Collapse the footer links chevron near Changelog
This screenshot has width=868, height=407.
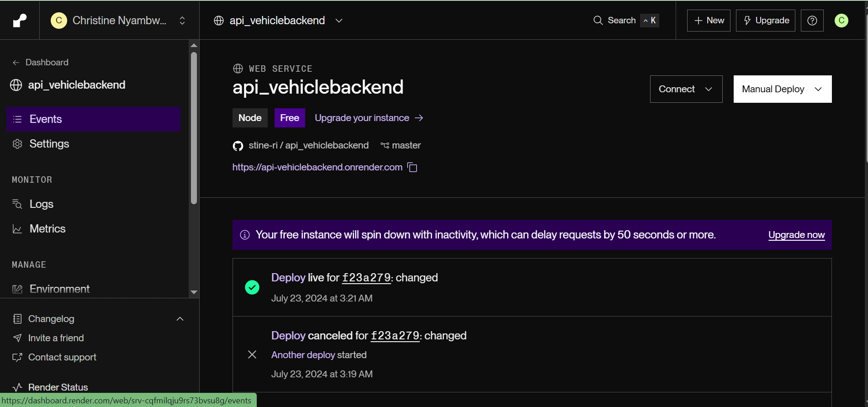(x=180, y=319)
